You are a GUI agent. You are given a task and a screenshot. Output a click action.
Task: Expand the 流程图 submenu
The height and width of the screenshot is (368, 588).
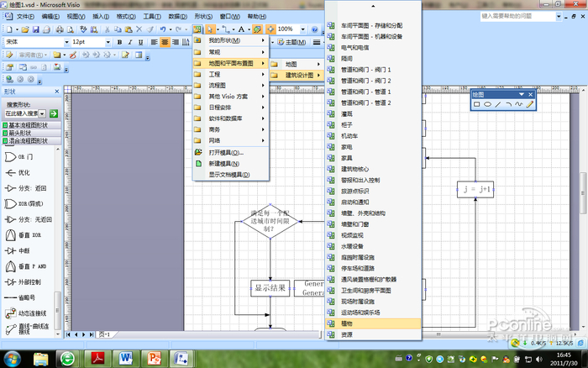230,85
